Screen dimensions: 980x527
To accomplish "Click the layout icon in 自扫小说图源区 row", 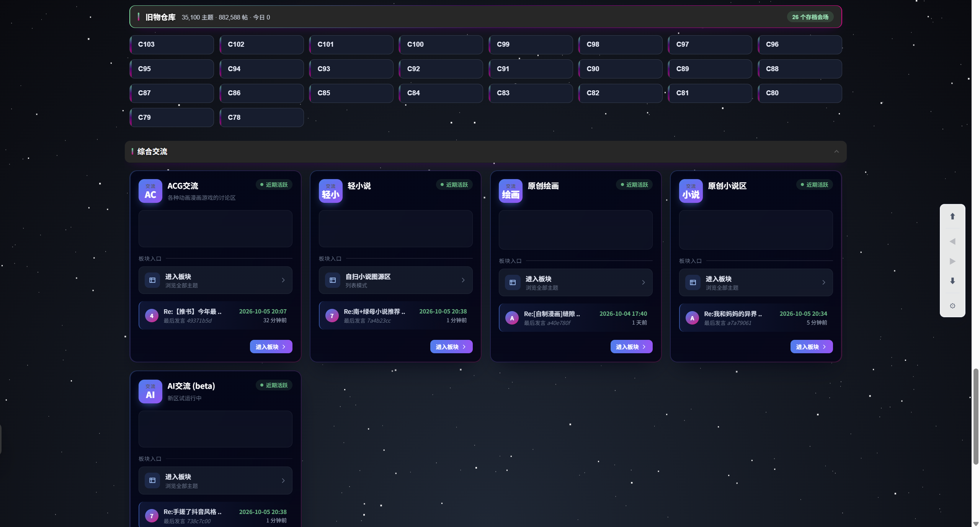I will click(333, 280).
